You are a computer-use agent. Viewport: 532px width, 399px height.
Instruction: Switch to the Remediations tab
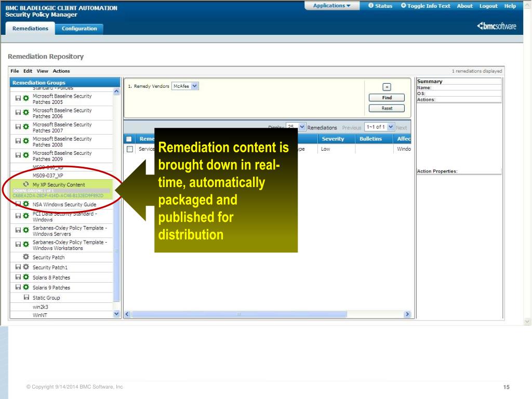pos(30,29)
